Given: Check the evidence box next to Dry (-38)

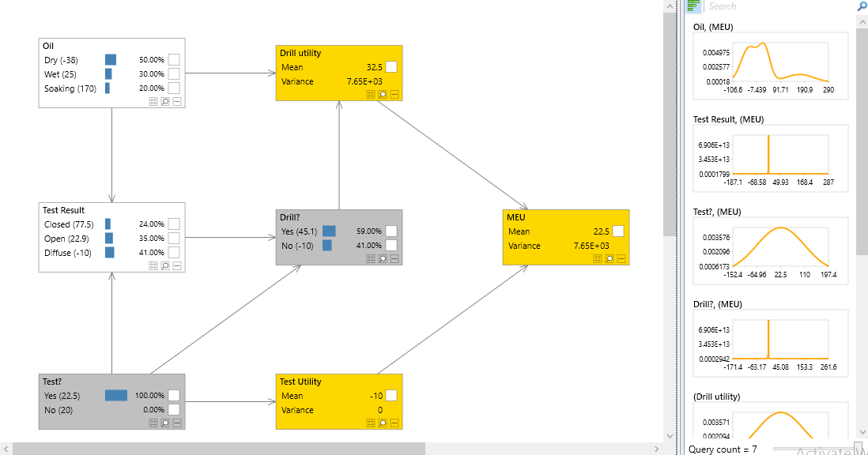Looking at the screenshot, I should tap(173, 58).
